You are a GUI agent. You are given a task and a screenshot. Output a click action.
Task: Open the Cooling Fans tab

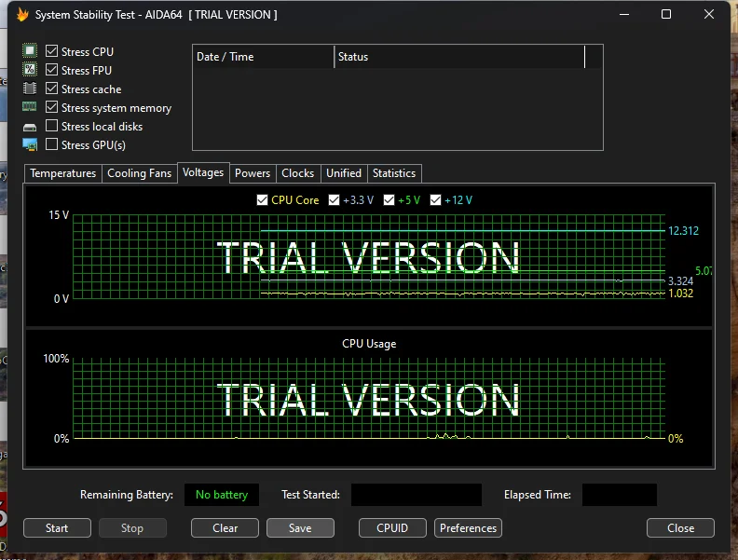[x=139, y=173]
